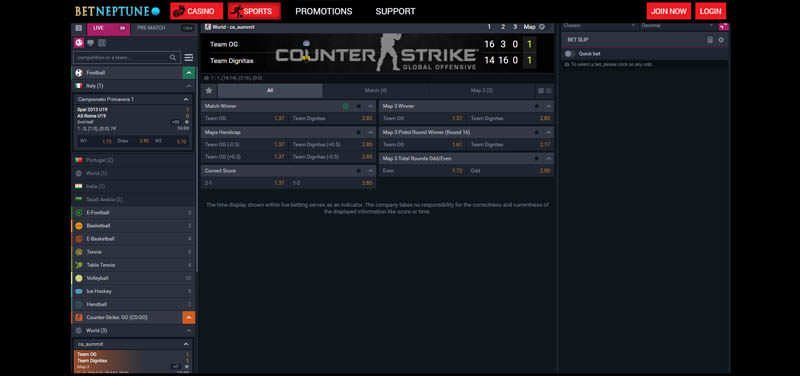This screenshot has width=800, height=376.
Task: Pick Team Dignitas (+0.5) at 2.85
Action: click(332, 144)
